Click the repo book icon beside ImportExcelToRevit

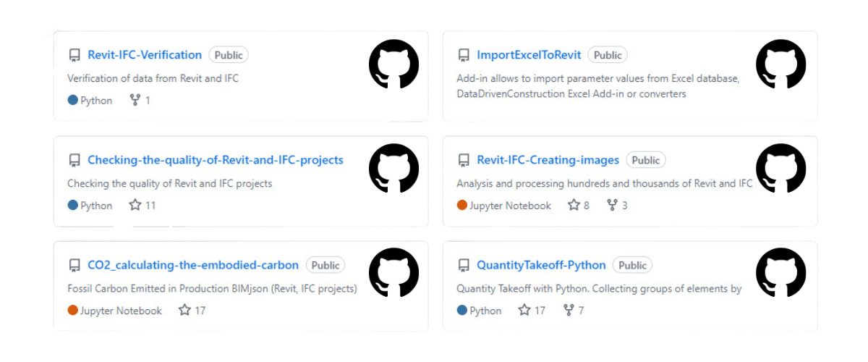pyautogui.click(x=463, y=55)
